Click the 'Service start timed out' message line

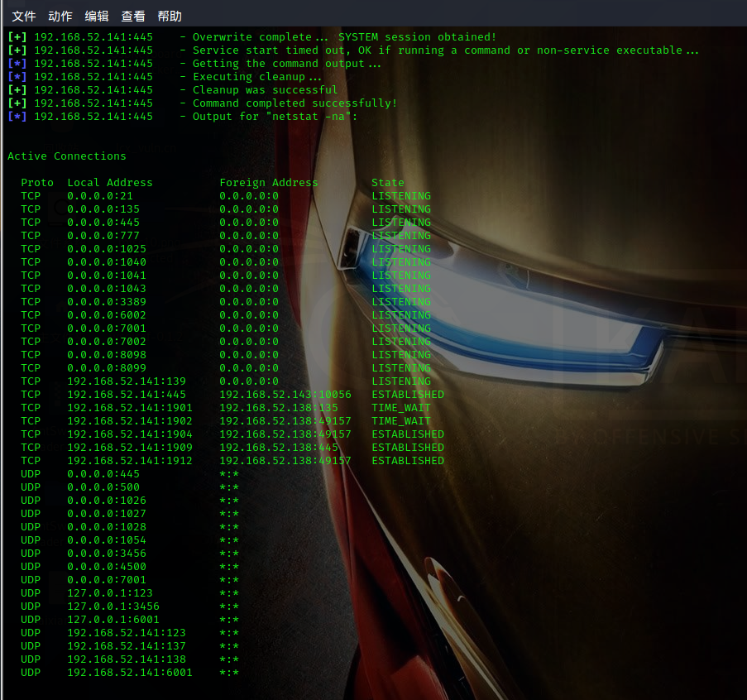[353, 50]
